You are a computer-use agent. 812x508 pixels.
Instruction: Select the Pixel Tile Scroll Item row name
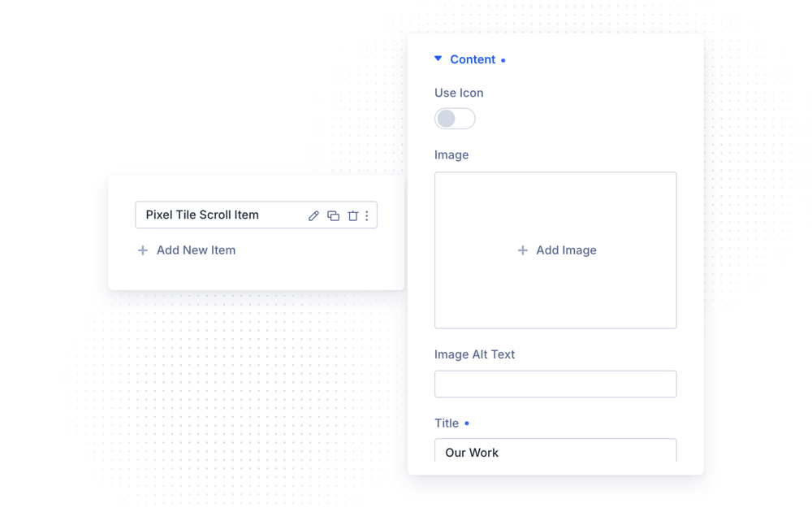pyautogui.click(x=202, y=215)
